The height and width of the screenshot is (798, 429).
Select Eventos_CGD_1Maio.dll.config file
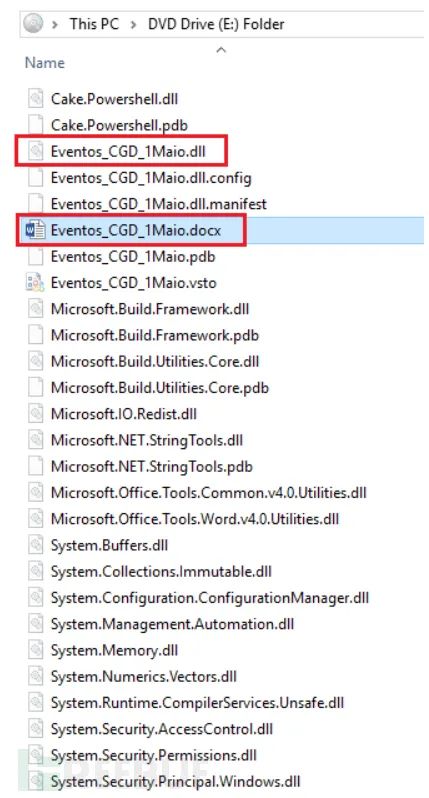click(151, 178)
